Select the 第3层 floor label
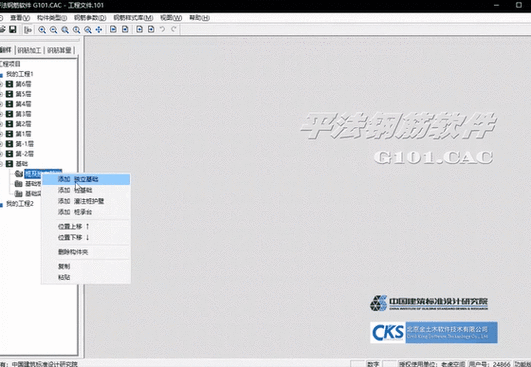Image resolution: width=531 pixels, height=367 pixels. pos(23,114)
